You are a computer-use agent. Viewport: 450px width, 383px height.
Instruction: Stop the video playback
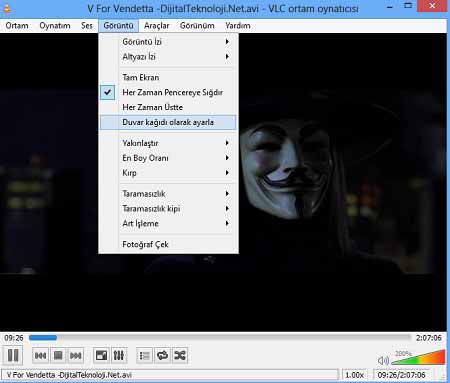point(58,356)
